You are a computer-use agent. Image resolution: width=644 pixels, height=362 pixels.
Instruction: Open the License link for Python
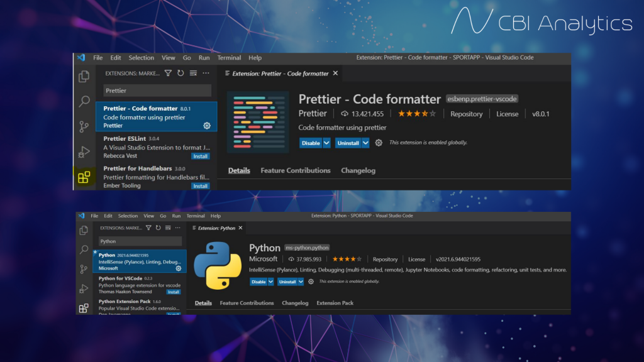416,260
